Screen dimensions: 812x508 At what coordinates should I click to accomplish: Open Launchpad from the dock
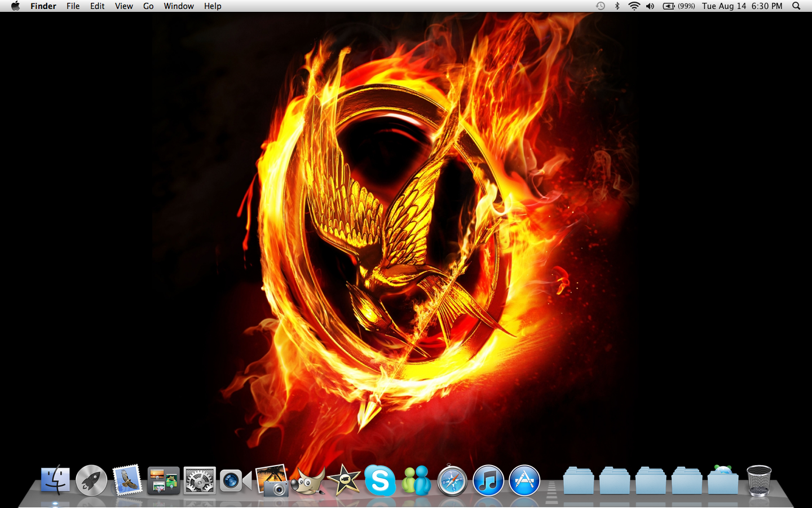pyautogui.click(x=91, y=481)
